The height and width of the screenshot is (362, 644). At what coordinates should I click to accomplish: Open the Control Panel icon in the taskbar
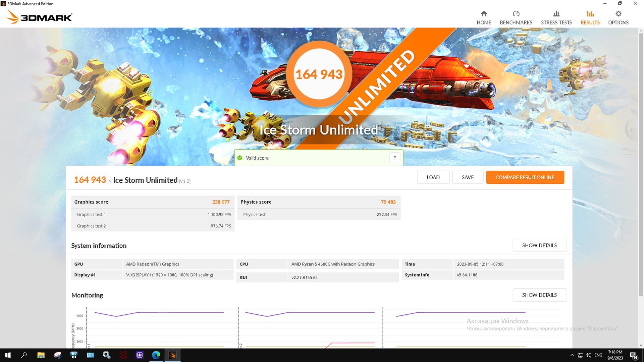point(90,355)
